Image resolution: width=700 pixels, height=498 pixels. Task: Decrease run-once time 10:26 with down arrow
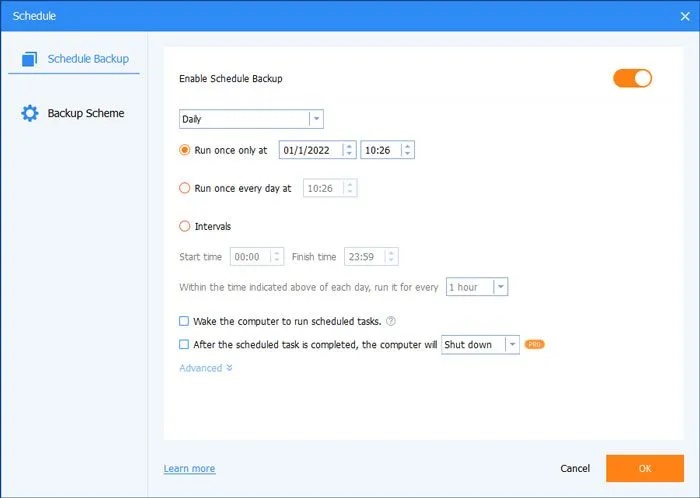(x=407, y=154)
